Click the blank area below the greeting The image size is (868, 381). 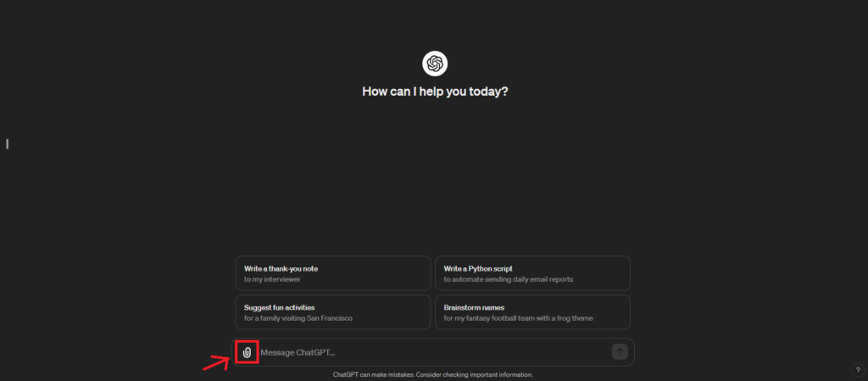click(x=435, y=178)
